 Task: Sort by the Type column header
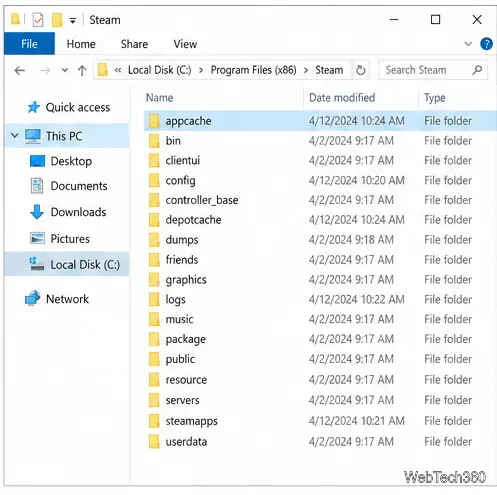click(x=435, y=98)
